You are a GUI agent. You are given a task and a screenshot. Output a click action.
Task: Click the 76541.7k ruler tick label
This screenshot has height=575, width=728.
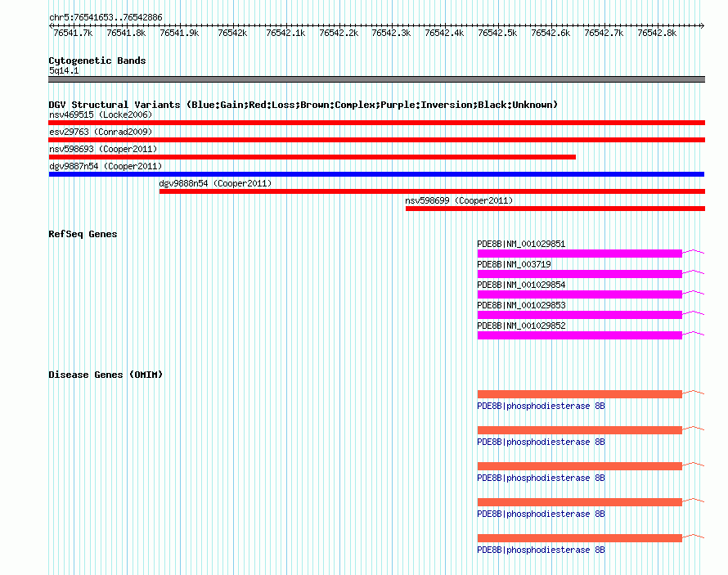point(73,33)
